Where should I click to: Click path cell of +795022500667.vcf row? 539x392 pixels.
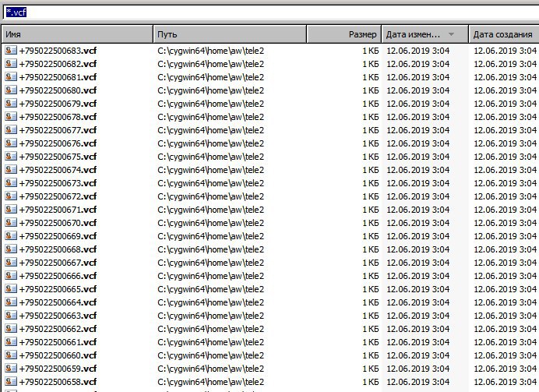211,263
